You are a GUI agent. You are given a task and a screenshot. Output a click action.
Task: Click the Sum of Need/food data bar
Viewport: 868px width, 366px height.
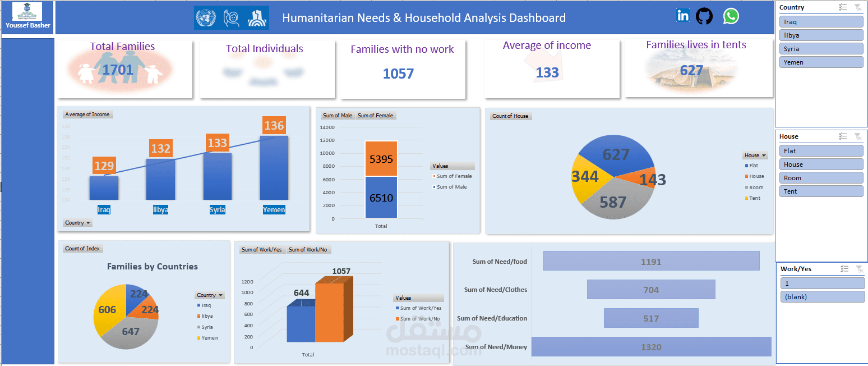(650, 260)
